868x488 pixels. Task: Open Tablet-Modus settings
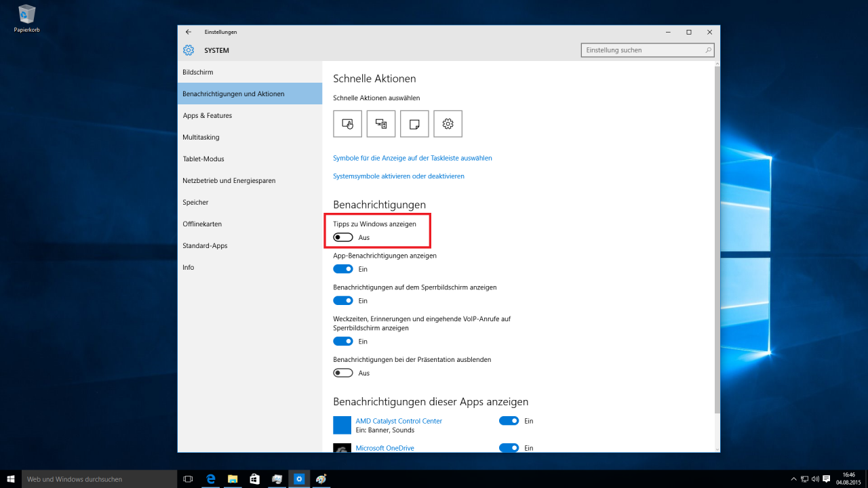point(250,159)
